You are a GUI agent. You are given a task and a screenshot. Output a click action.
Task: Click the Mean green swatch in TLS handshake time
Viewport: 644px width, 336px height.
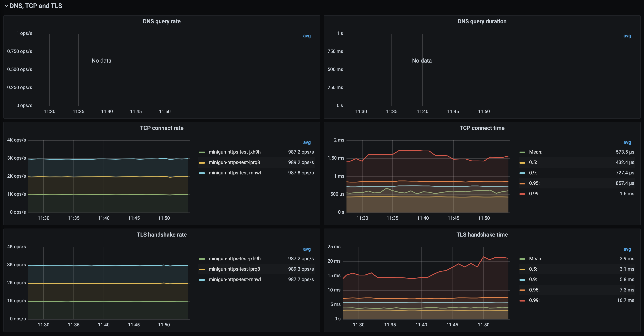522,259
